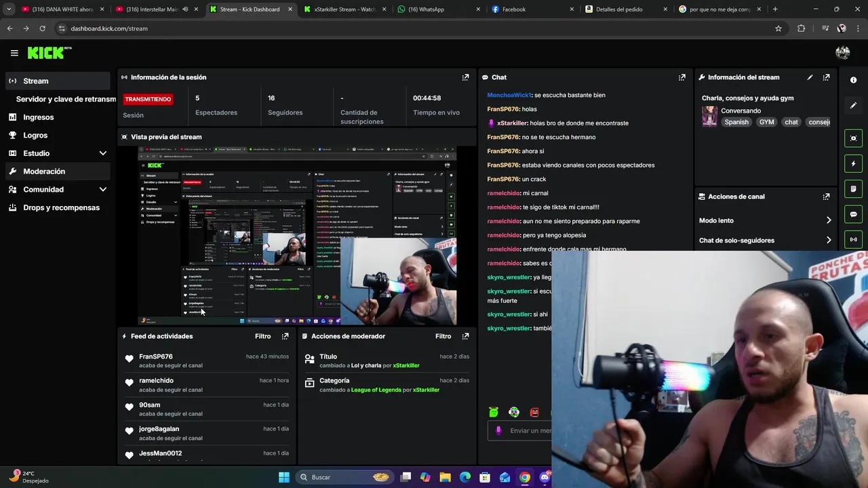Click the Kick logo
The height and width of the screenshot is (488, 868).
(49, 53)
